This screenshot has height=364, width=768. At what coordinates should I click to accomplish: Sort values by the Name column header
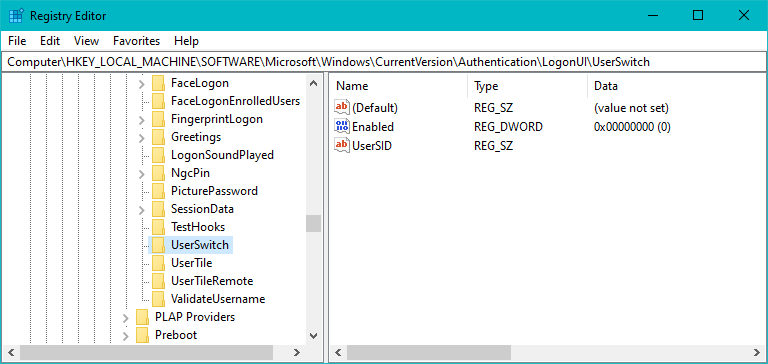399,86
